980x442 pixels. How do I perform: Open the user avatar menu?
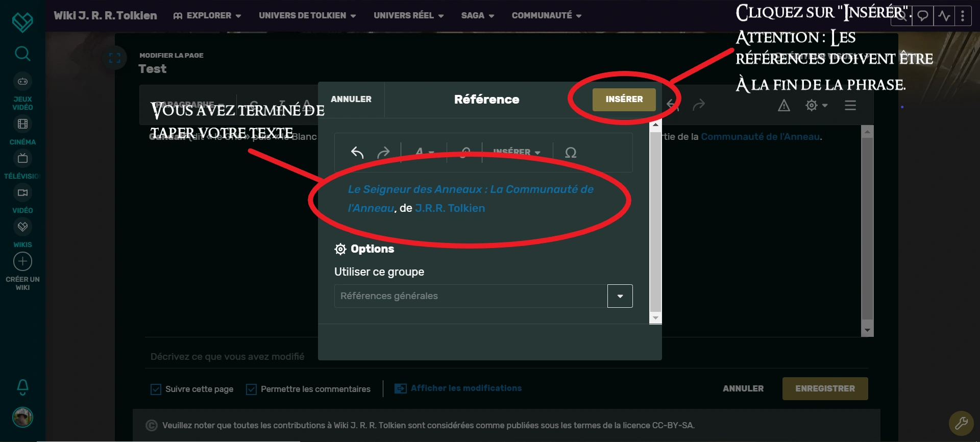pos(22,418)
